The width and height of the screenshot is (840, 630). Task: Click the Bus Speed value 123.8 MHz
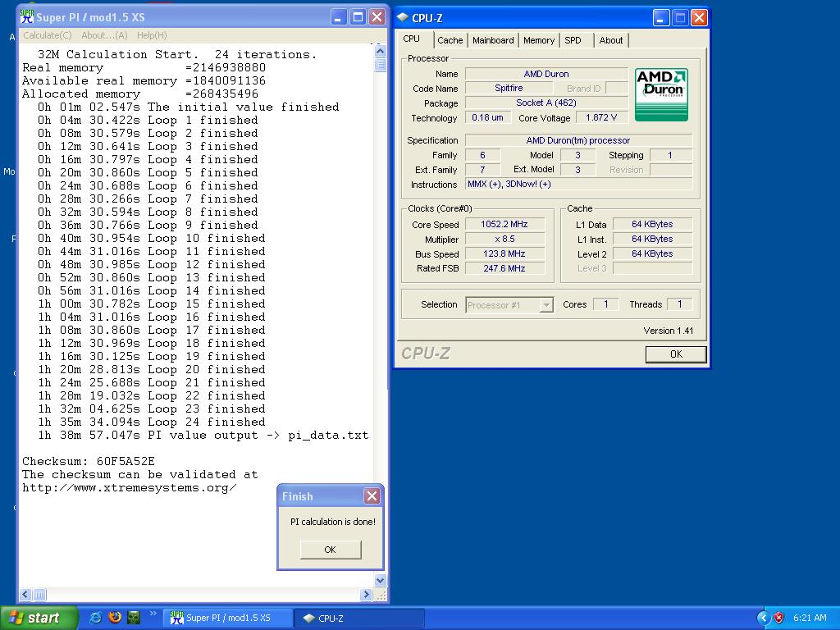coord(504,254)
